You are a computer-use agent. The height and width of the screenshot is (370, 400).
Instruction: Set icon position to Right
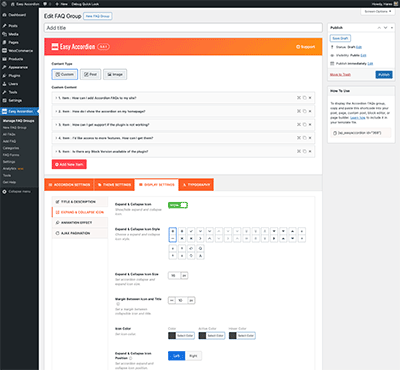tap(193, 356)
